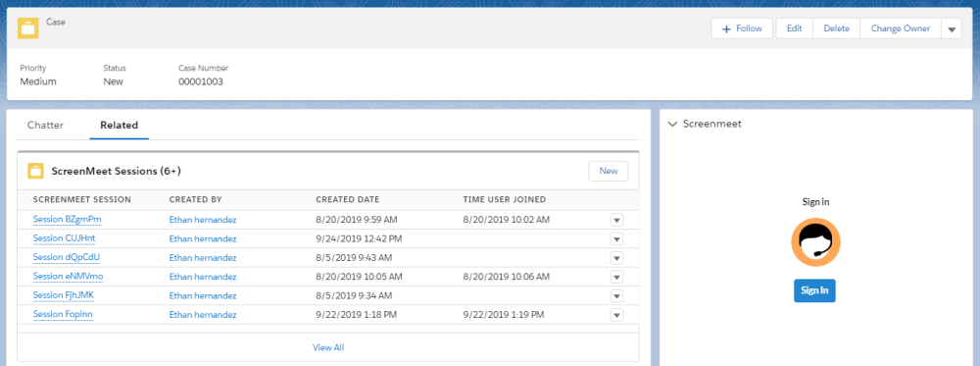Click created date 8/5/2019 9:34 AM
This screenshot has height=366, width=980.
point(355,295)
